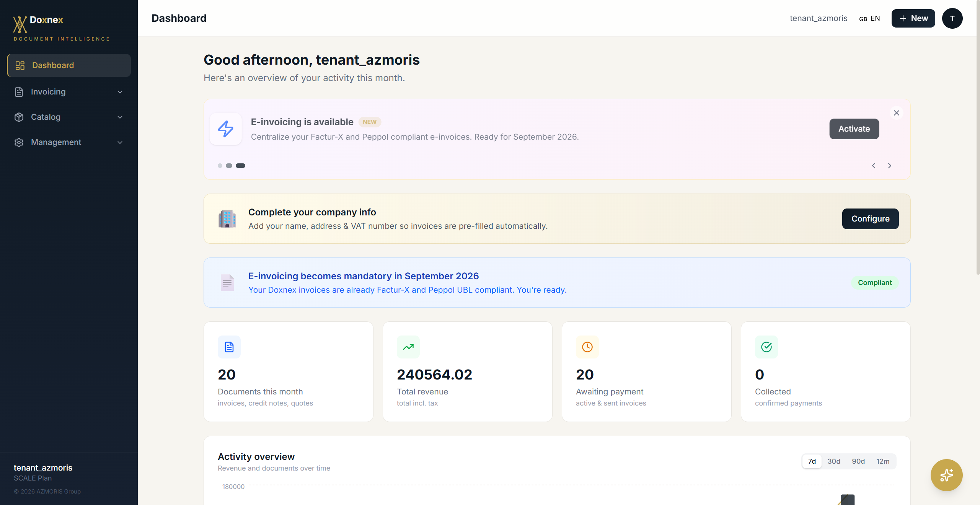Go to previous banner slide
This screenshot has width=980, height=505.
874,166
